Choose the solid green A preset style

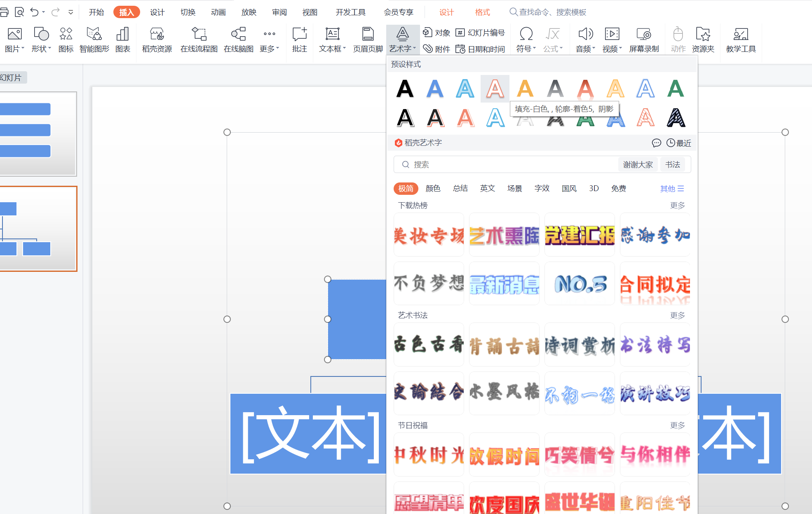coord(675,89)
